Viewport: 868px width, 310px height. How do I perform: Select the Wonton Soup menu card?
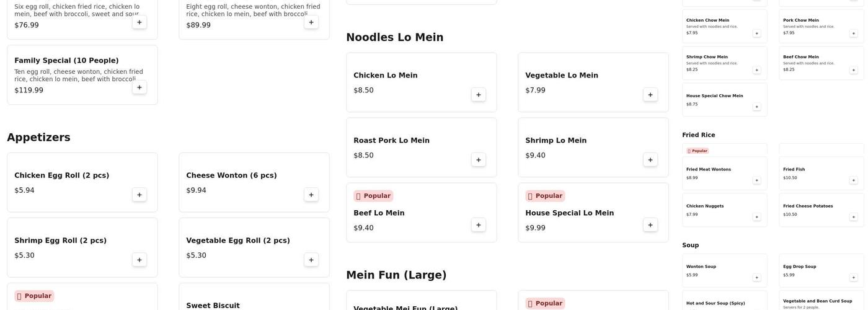(x=724, y=270)
